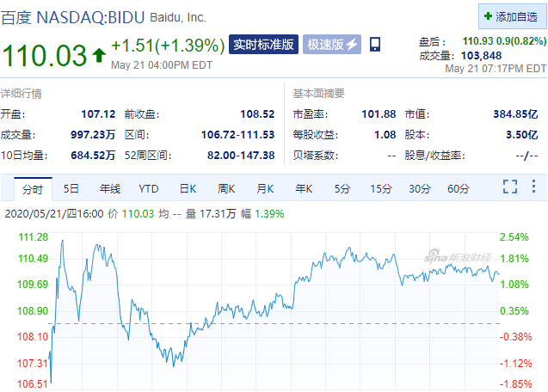Click the P/E ratio value 101.88
Image resolution: width=548 pixels, height=392 pixels.
click(x=379, y=113)
